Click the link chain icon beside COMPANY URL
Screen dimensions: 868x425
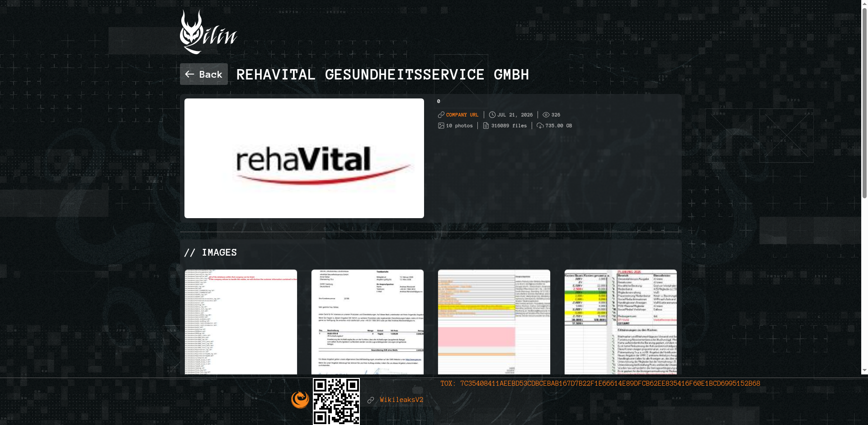(x=441, y=115)
